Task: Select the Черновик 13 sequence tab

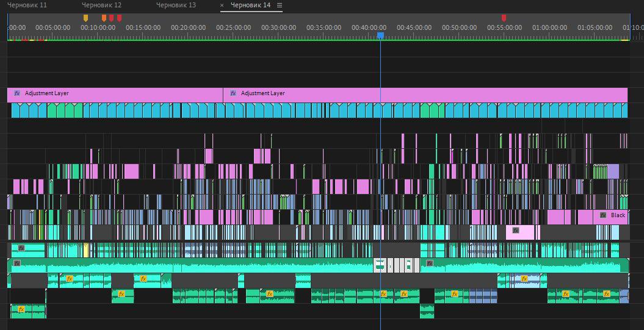Action: (x=176, y=5)
